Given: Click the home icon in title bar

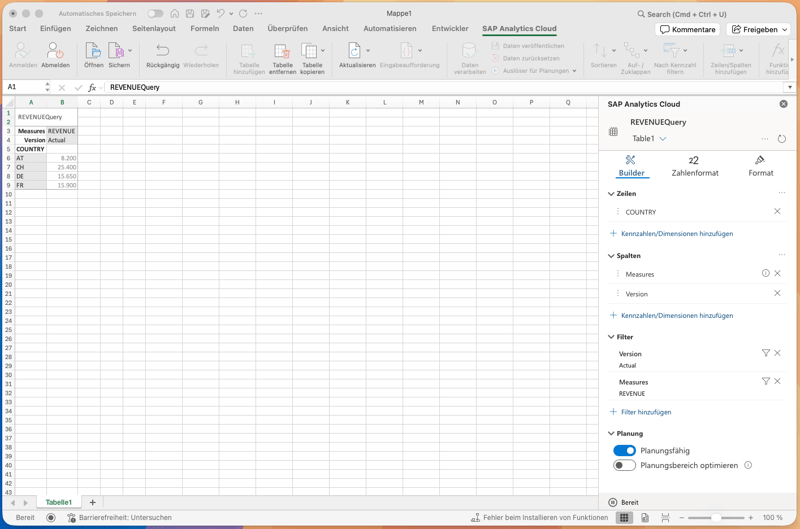Looking at the screenshot, I should [x=174, y=14].
